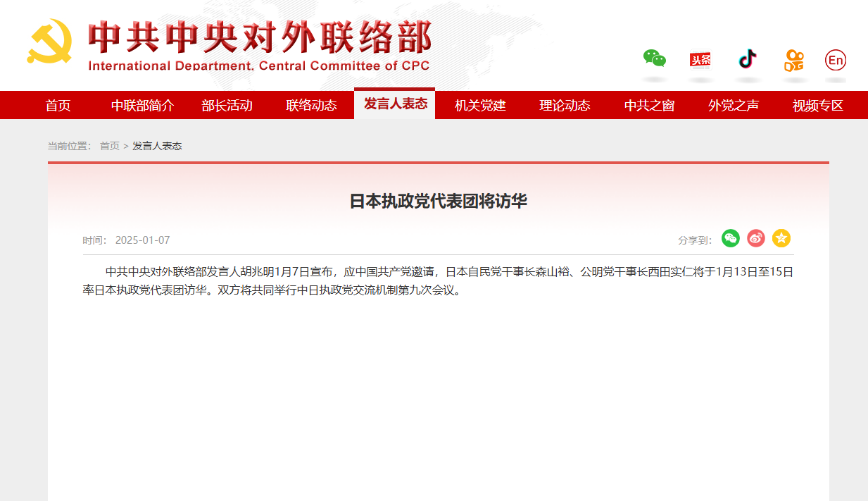868x501 pixels.
Task: Select the 发言人表态 active tab
Action: coord(395,104)
